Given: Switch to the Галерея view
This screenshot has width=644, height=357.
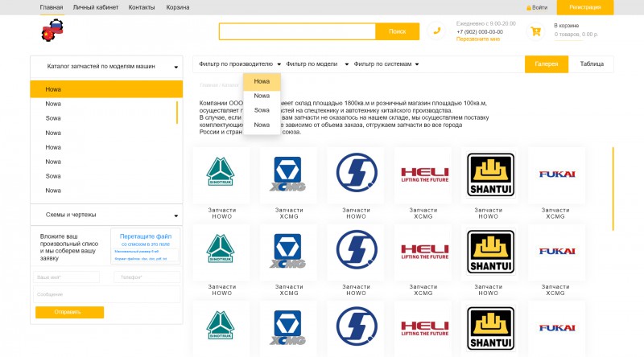Looking at the screenshot, I should (547, 64).
